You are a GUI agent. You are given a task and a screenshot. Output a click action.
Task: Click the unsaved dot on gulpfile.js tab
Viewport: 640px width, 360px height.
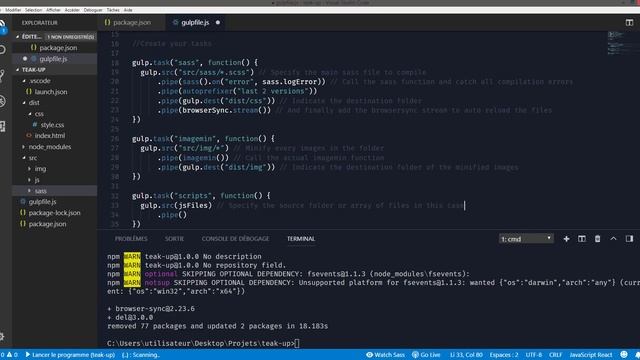tap(218, 22)
